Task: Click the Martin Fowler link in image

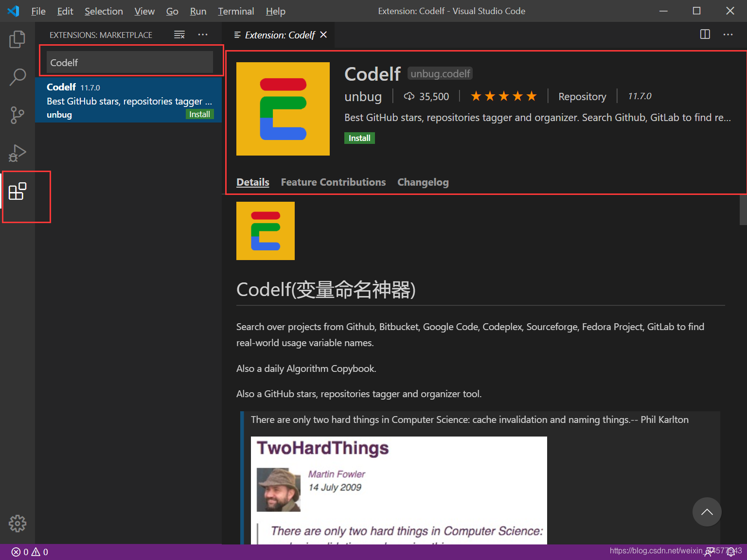Action: click(337, 474)
